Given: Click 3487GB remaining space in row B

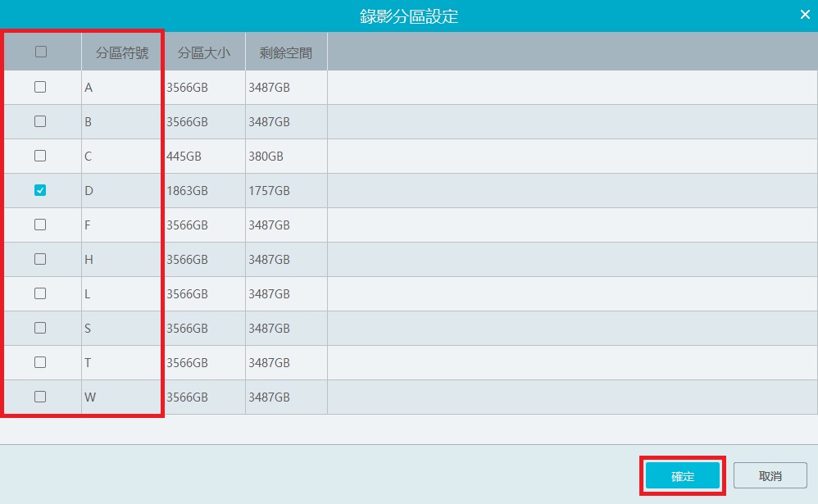Looking at the screenshot, I should tap(286, 121).
